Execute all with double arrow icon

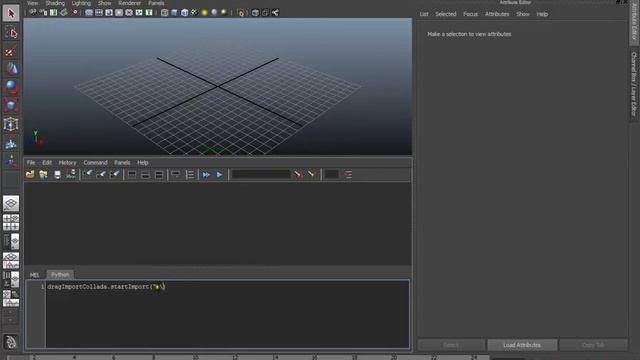(206, 175)
